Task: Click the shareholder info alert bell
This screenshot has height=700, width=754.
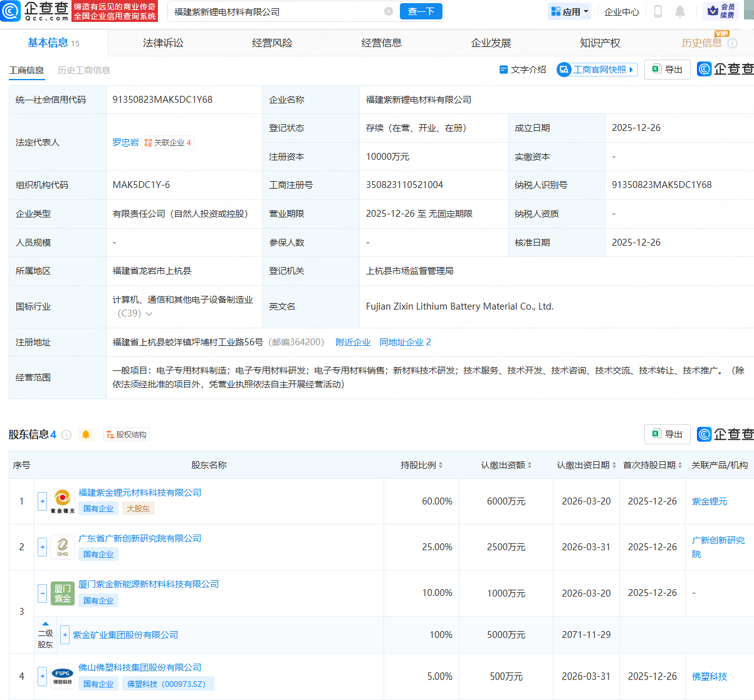Action: (86, 434)
